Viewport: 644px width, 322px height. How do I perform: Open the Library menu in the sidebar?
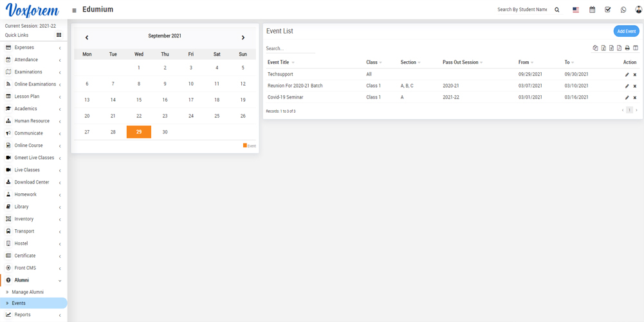click(x=21, y=207)
